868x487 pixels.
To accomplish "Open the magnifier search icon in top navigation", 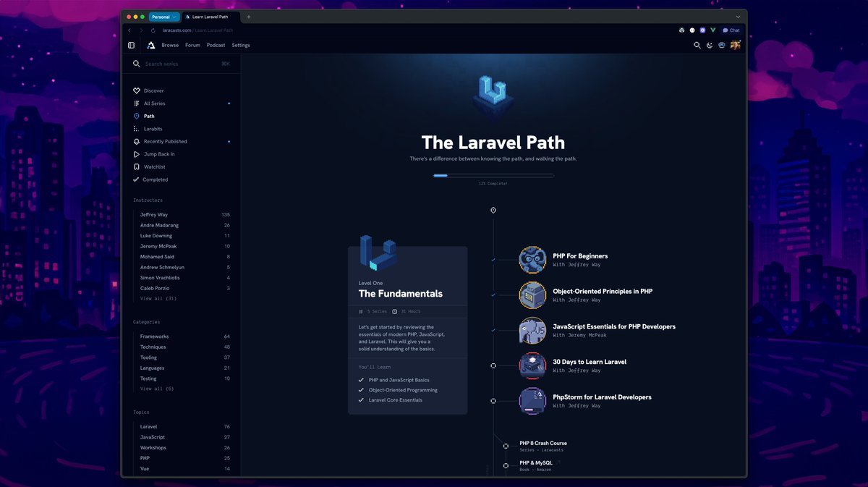I will [697, 45].
